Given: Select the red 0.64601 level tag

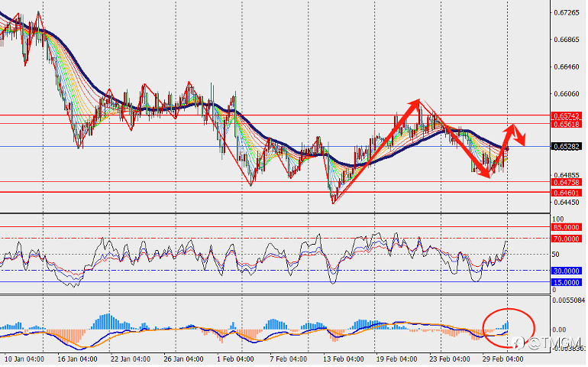Looking at the screenshot, I should pos(567,193).
